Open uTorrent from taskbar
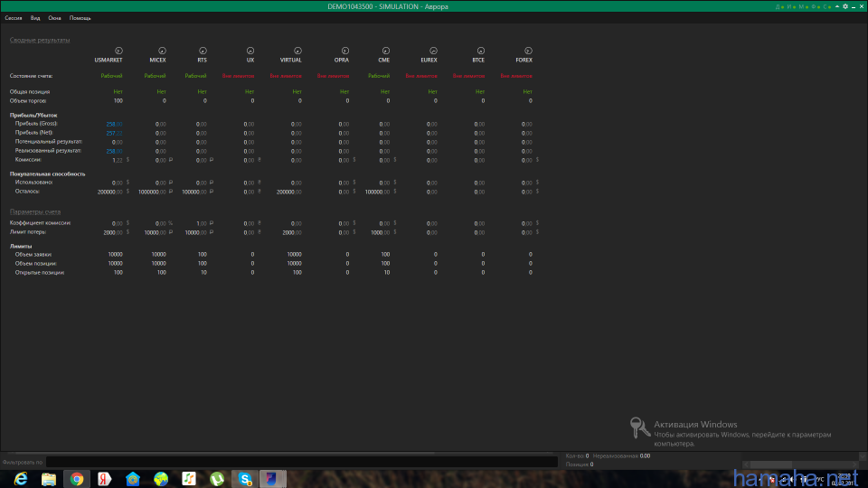 coord(217,479)
